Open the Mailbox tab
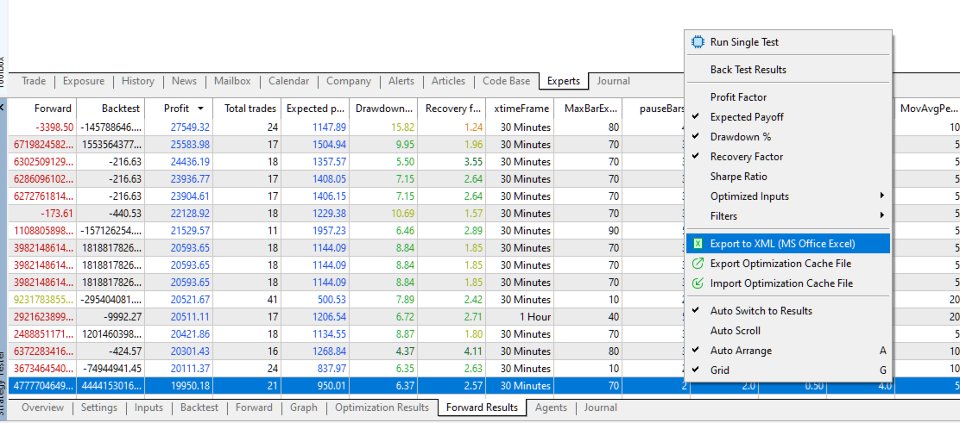 (x=232, y=81)
